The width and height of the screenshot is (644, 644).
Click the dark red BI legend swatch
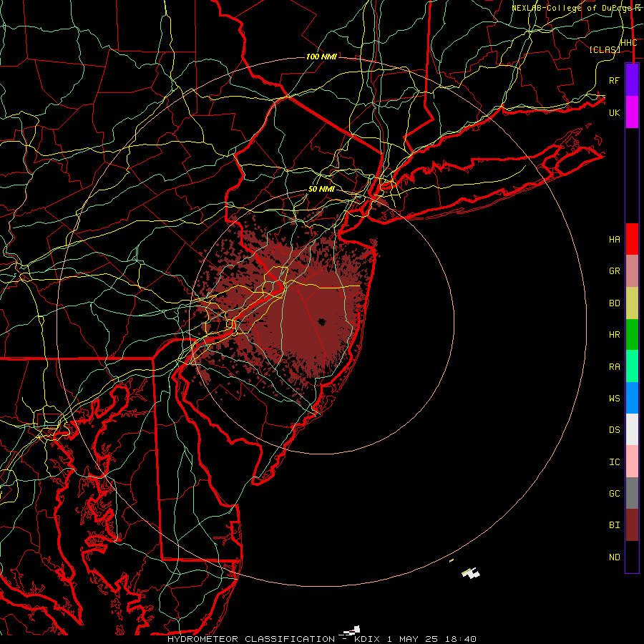click(632, 525)
